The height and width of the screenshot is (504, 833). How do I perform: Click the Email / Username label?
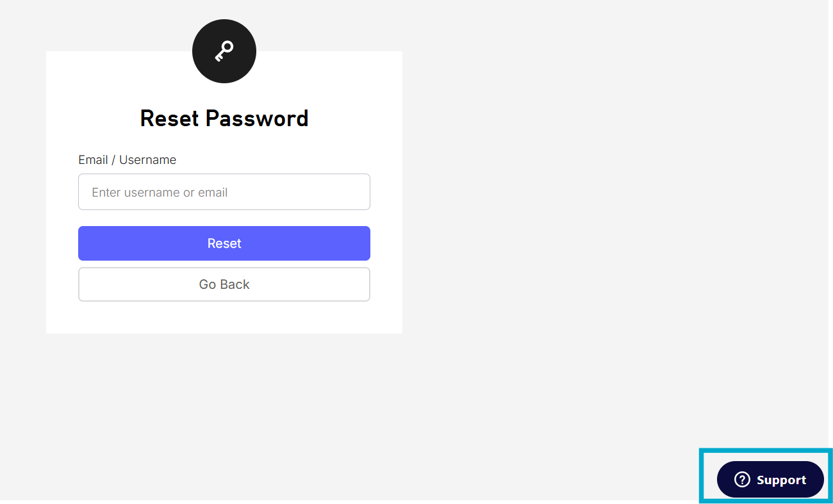point(128,160)
